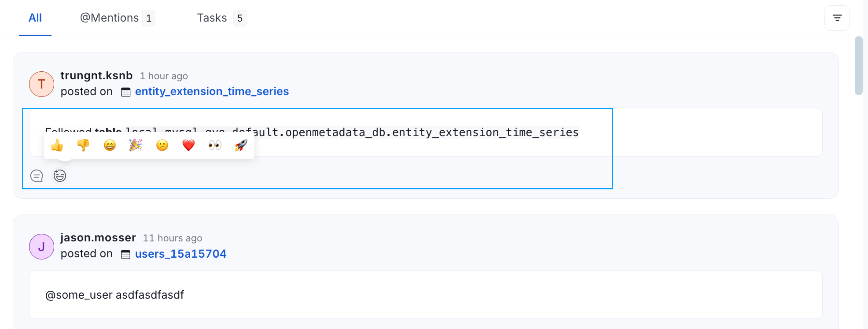
Task: React with the red heart emoji
Action: [188, 145]
